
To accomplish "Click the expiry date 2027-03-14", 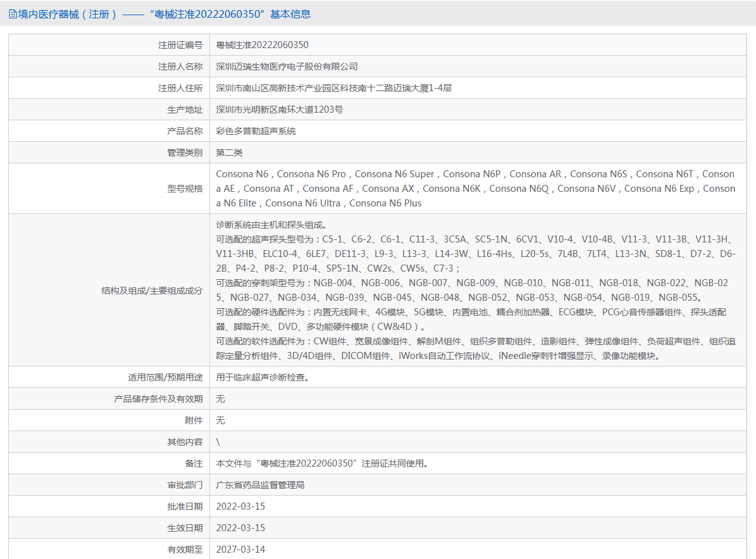I will tap(240, 550).
